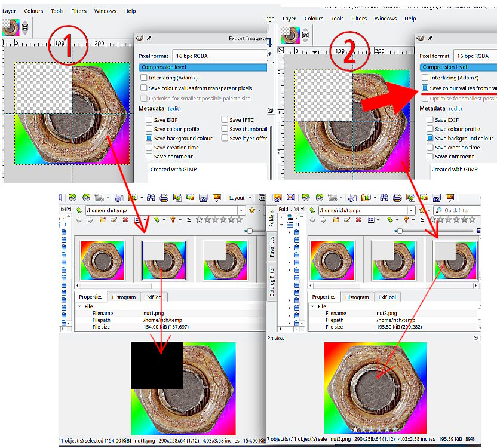Collapse File section in nut3.png properties
The image size is (497, 448).
click(312, 306)
